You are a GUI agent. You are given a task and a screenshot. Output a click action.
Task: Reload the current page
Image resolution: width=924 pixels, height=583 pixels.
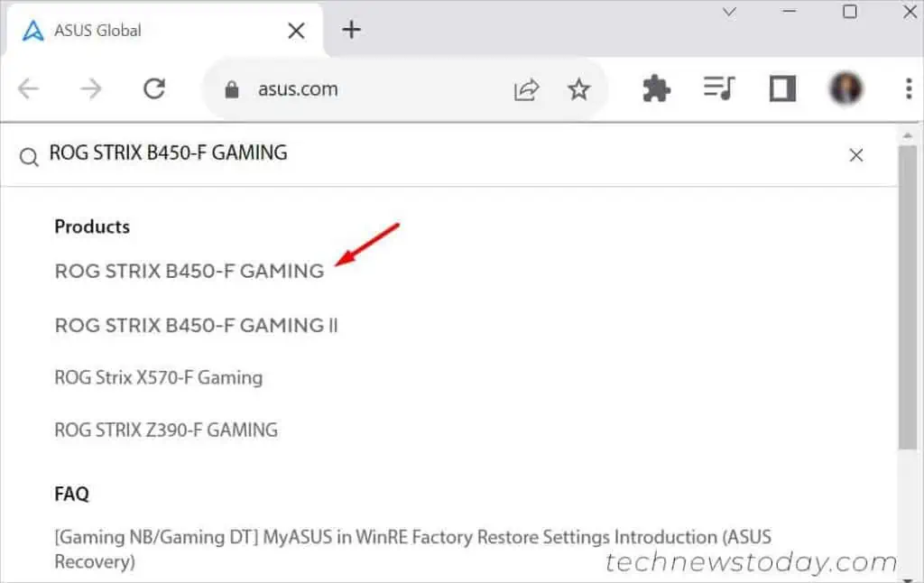pyautogui.click(x=155, y=88)
